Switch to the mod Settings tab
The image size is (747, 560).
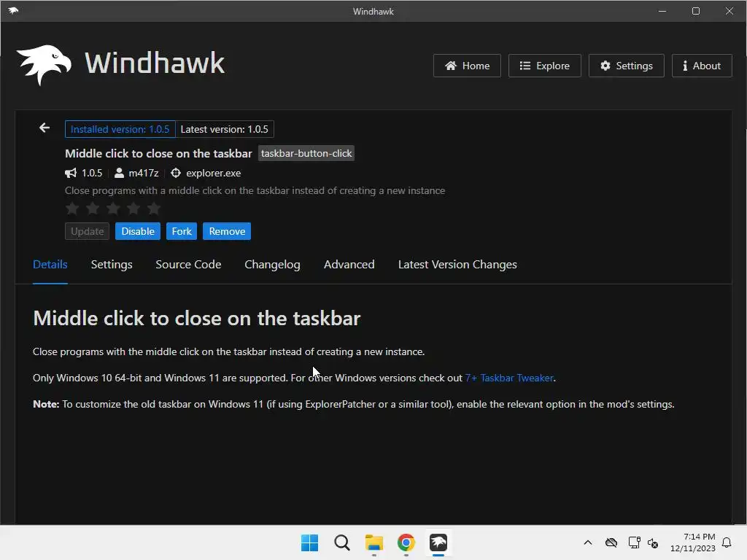coord(112,265)
